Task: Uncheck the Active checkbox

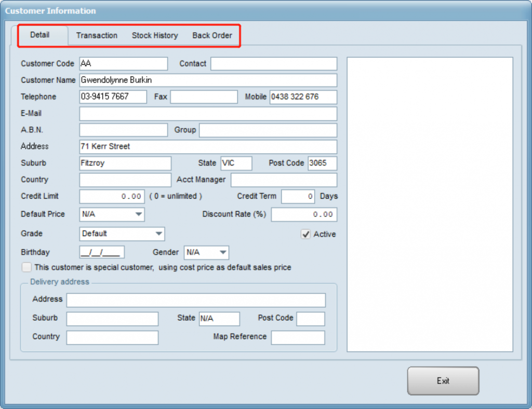Action: point(306,234)
